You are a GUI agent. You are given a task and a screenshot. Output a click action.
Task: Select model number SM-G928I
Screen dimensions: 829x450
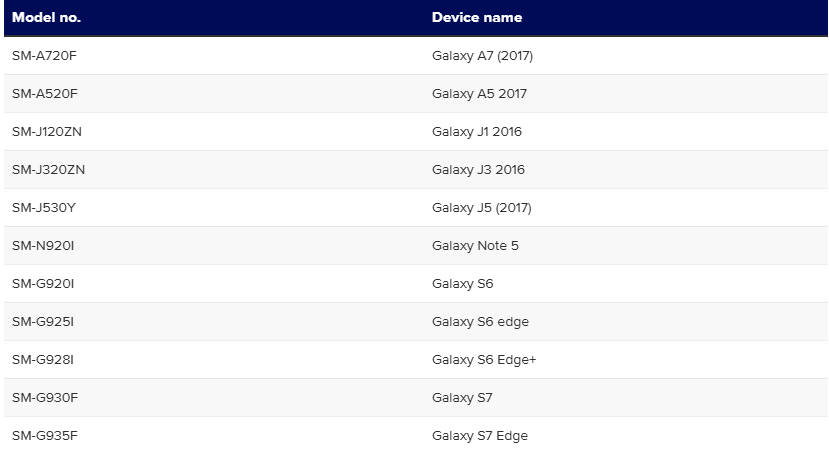tap(43, 360)
